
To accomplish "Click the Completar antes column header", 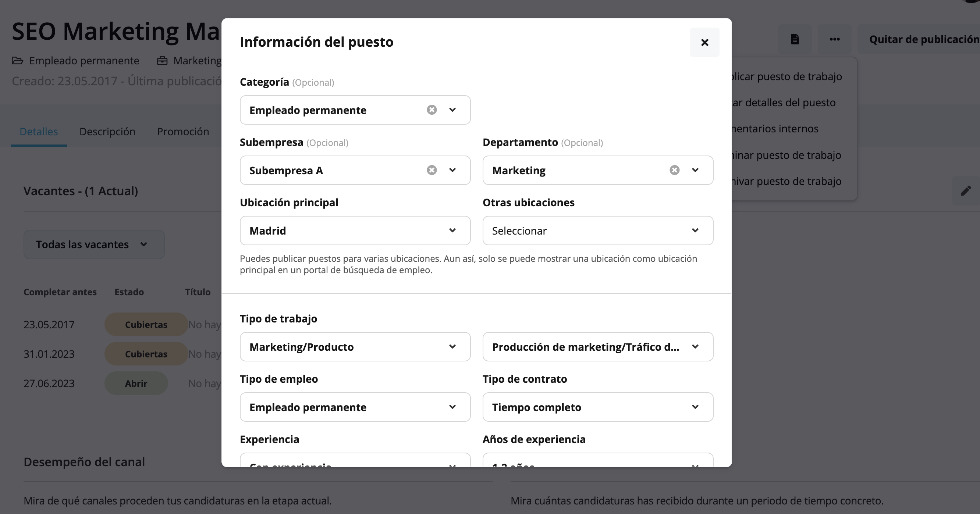I will [60, 292].
